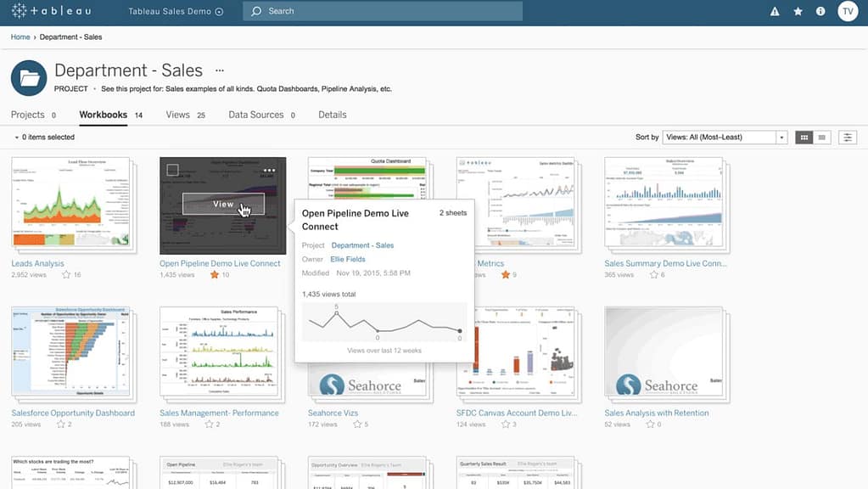This screenshot has height=489, width=868.
Task: Open owner profile of Ellie Fields
Action: tap(348, 259)
